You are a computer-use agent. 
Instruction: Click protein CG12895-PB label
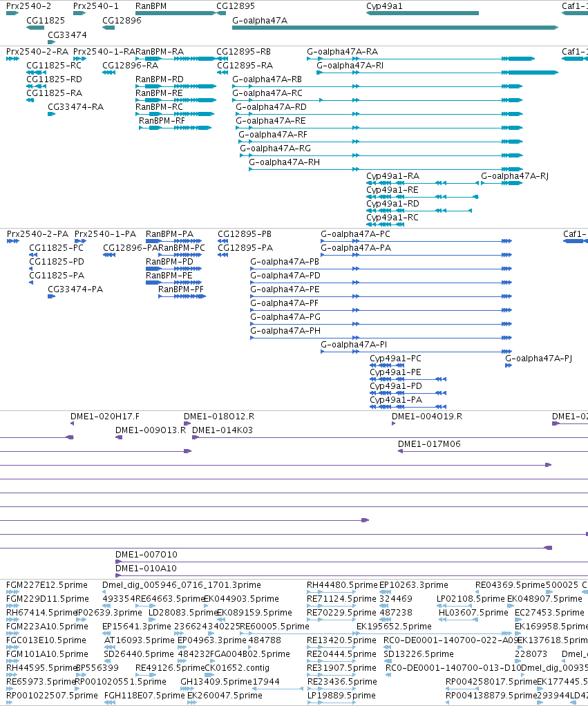[245, 234]
